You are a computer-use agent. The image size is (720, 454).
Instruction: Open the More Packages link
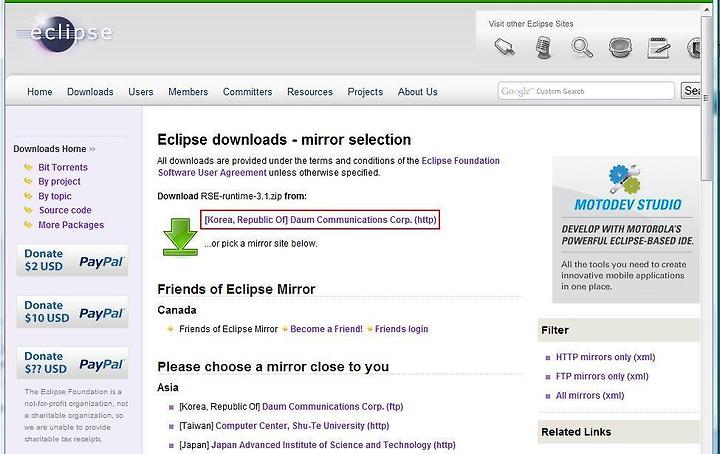coord(71,225)
